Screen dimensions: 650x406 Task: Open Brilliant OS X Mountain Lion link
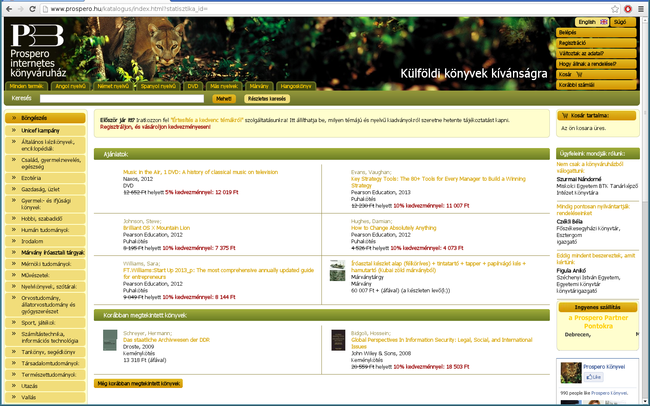click(156, 228)
